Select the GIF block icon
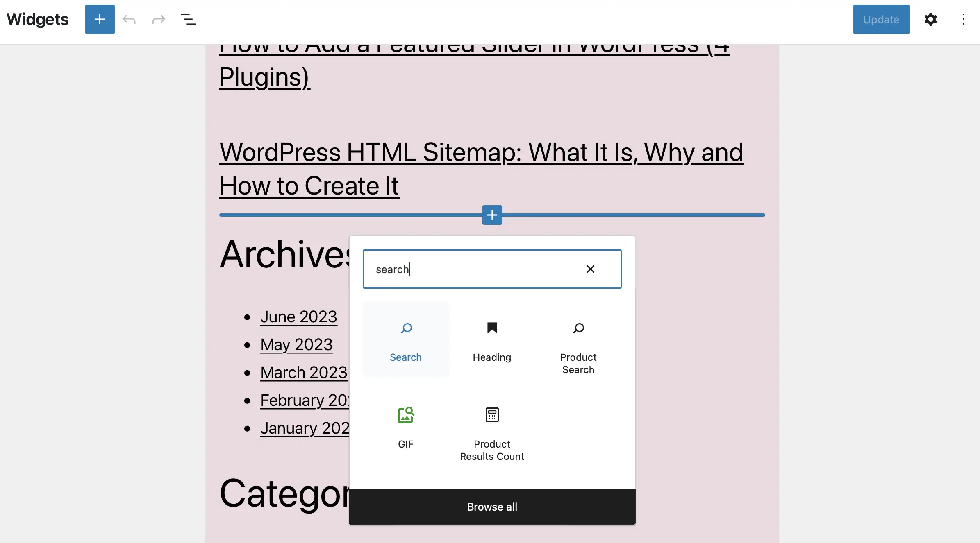Screen dimensions: 980x543 tap(406, 414)
